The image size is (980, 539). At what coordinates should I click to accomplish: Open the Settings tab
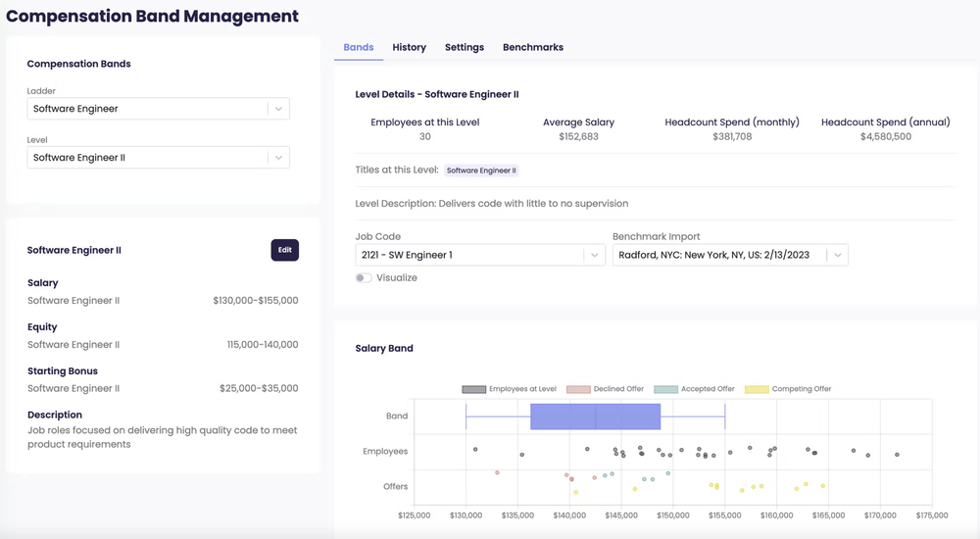click(x=465, y=47)
